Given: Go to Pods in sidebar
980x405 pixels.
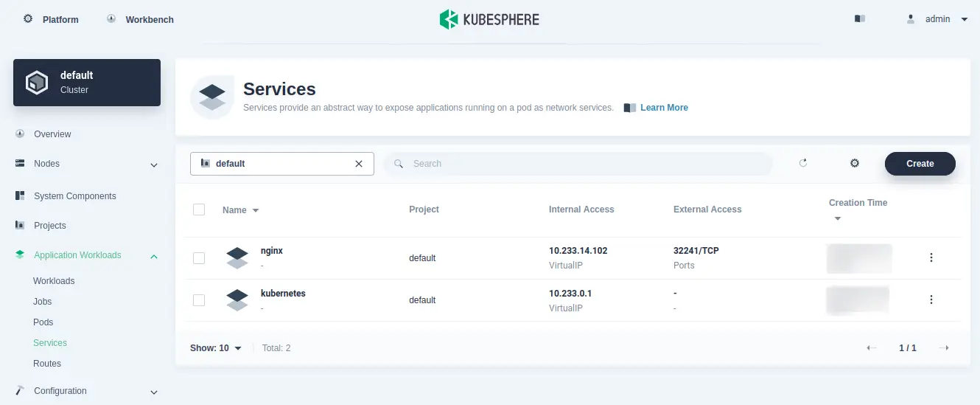Looking at the screenshot, I should pyautogui.click(x=43, y=322).
